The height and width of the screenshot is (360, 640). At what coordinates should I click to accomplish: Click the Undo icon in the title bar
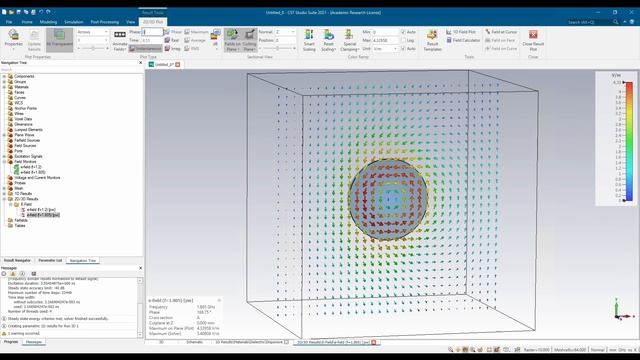41,12
